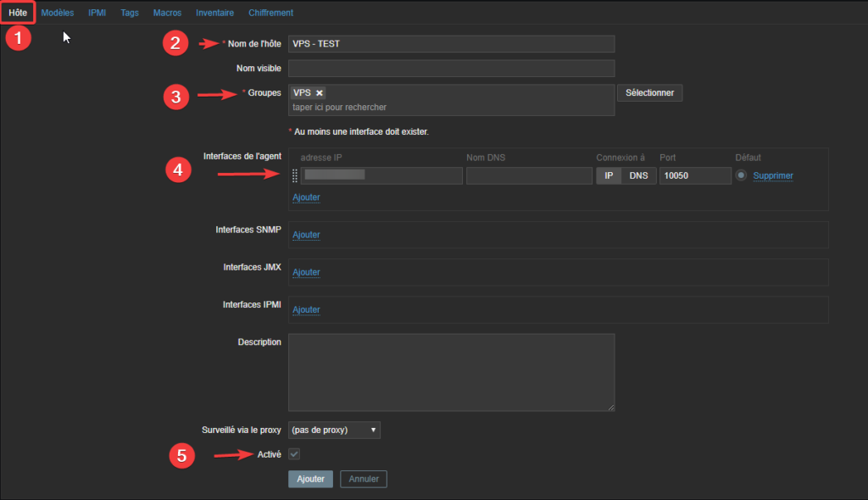
Task: Grab the agent interface drag handle
Action: (x=295, y=175)
